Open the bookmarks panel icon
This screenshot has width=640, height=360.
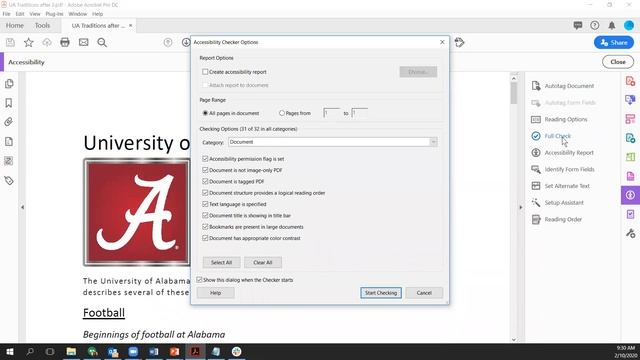[x=9, y=103]
